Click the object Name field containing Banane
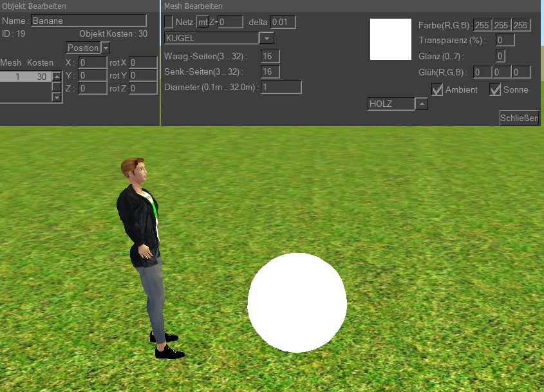The height and width of the screenshot is (392, 544). point(89,21)
